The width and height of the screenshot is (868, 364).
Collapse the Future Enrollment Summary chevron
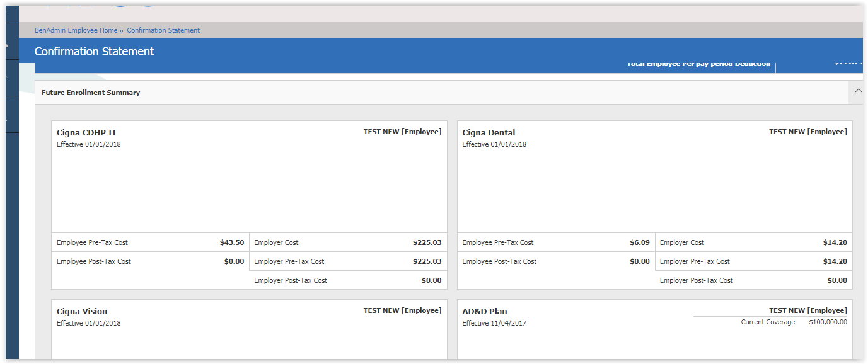coord(858,91)
